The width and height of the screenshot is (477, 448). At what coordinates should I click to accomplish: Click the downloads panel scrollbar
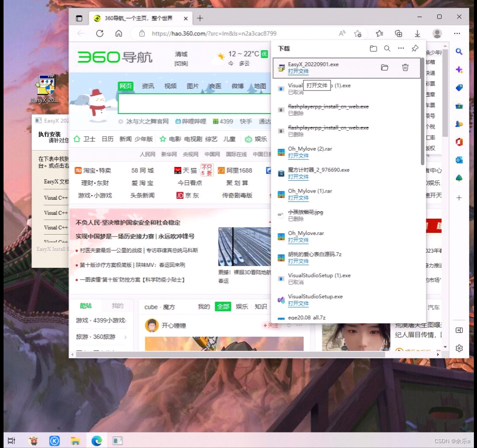coord(423,111)
